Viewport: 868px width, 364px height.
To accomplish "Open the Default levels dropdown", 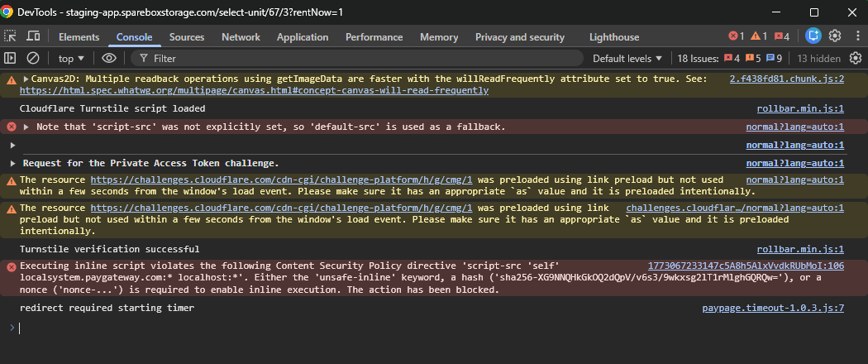I will 627,58.
